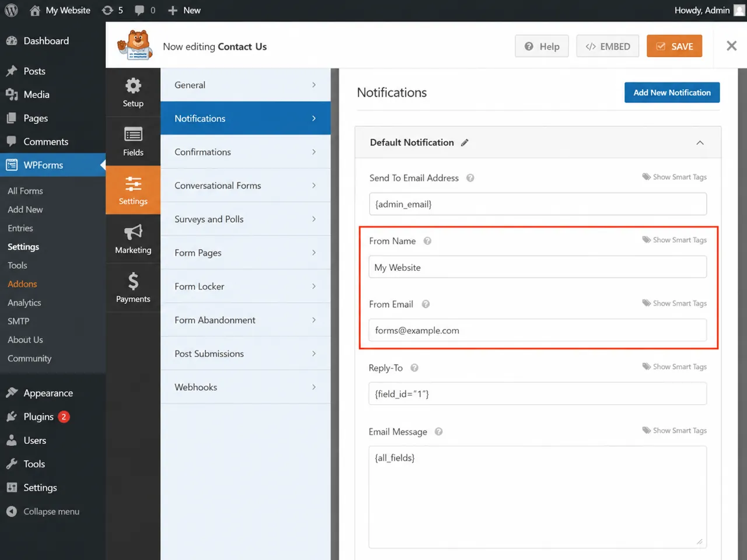Open Appearance in the sidebar

click(x=53, y=393)
